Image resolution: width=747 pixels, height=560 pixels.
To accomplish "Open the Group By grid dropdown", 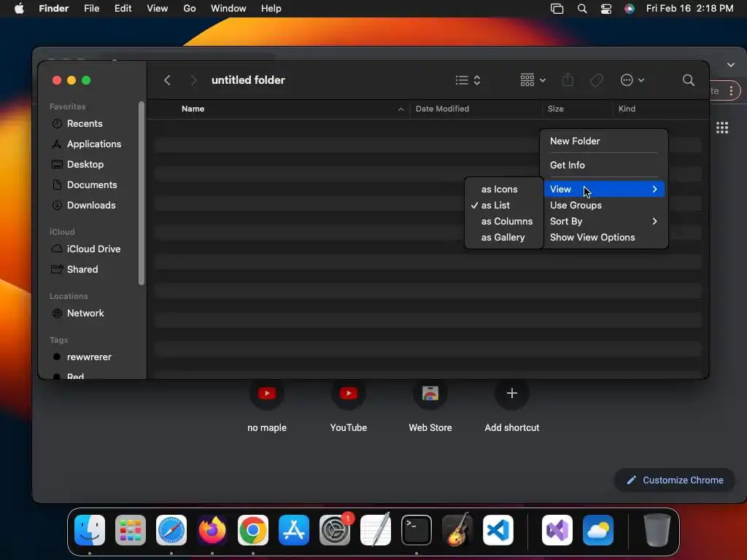I will coord(533,80).
